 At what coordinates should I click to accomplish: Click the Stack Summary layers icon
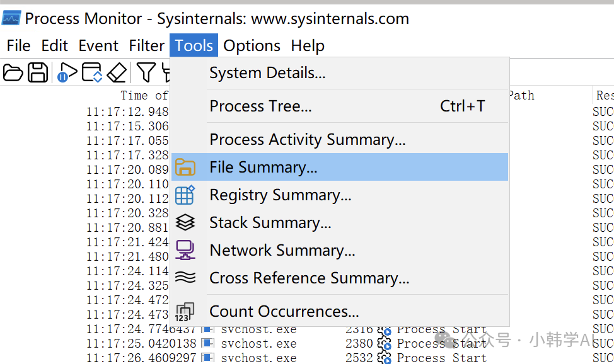coord(185,222)
